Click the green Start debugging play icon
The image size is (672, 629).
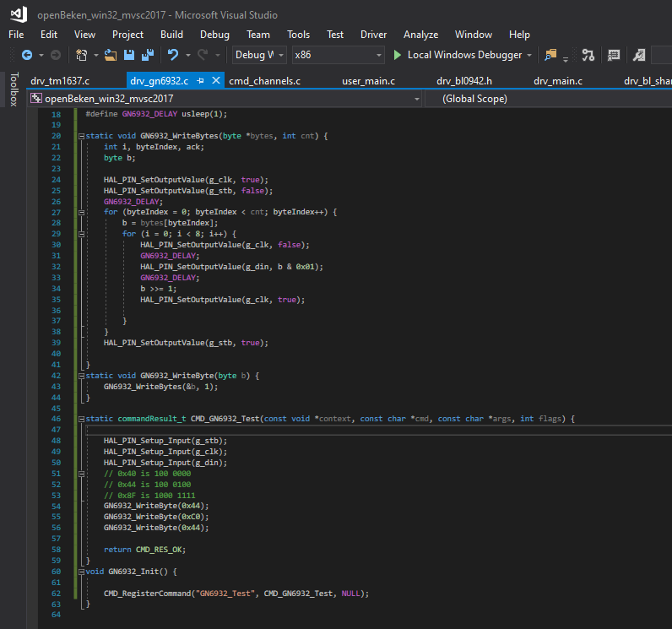(398, 55)
